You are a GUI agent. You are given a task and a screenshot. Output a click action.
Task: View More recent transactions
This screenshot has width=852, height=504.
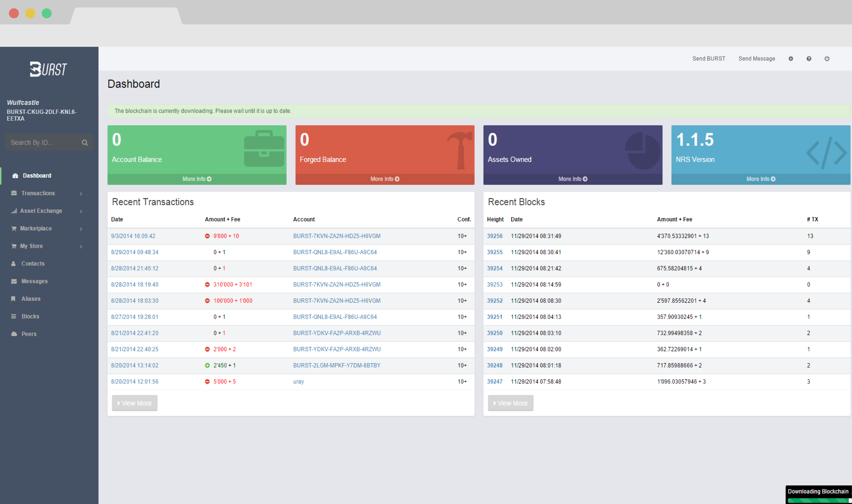pyautogui.click(x=135, y=403)
